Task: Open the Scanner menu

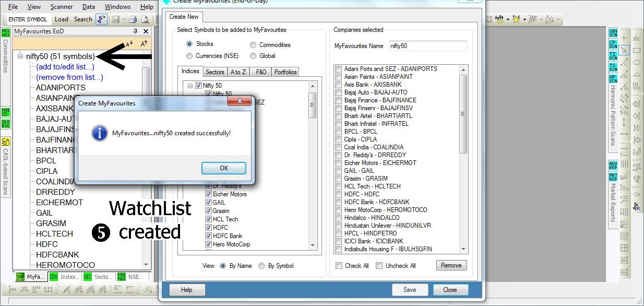Action: coord(62,7)
